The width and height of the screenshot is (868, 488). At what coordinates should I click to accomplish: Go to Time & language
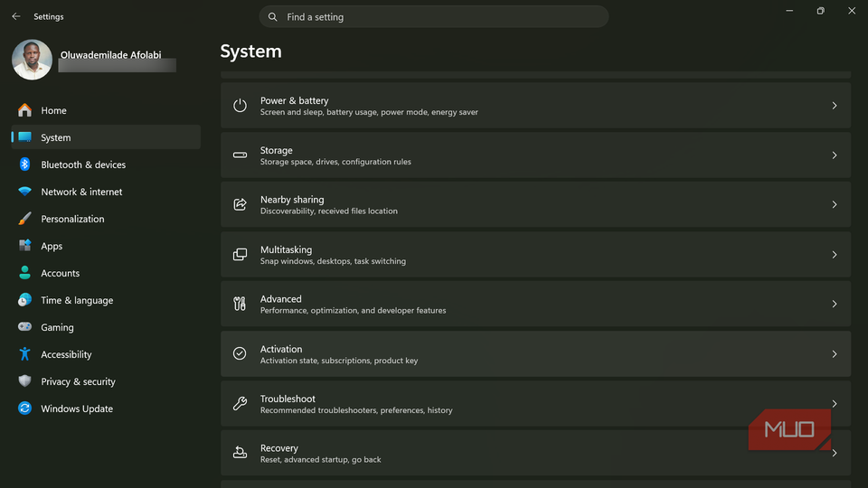point(106,300)
